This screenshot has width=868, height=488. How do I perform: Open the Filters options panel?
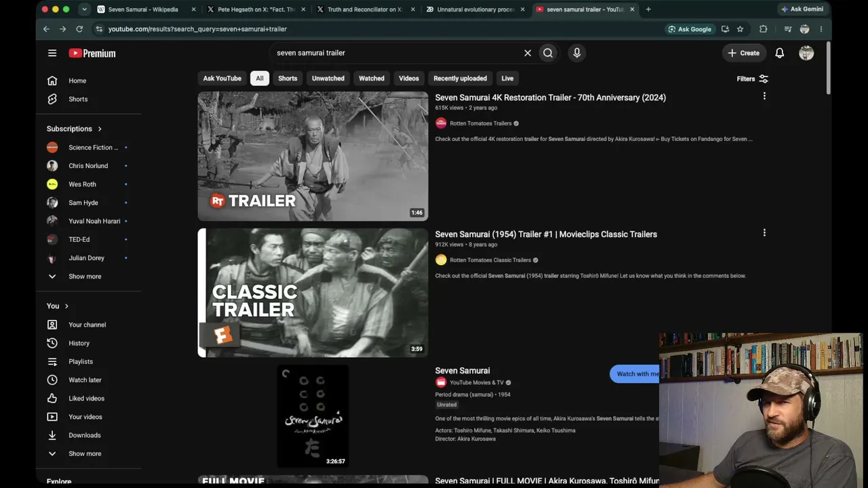[x=753, y=79]
